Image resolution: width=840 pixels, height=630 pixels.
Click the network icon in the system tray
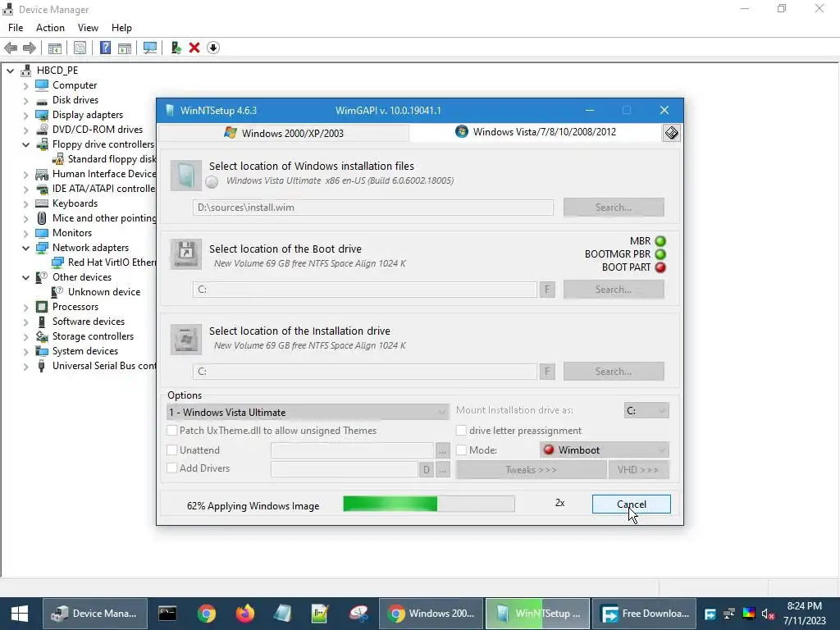pos(729,614)
